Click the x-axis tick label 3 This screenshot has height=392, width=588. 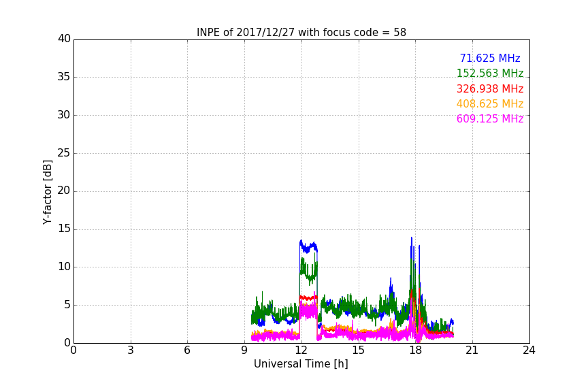tap(131, 350)
